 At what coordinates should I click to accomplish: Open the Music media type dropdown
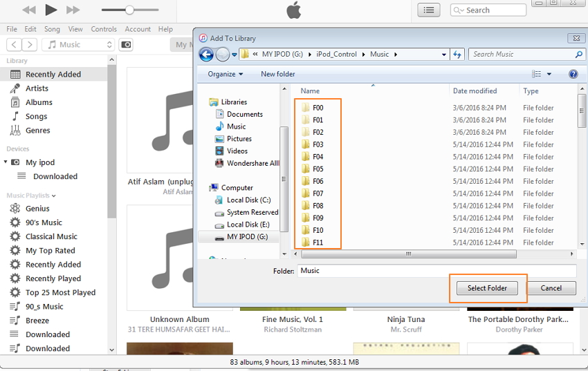pyautogui.click(x=78, y=44)
